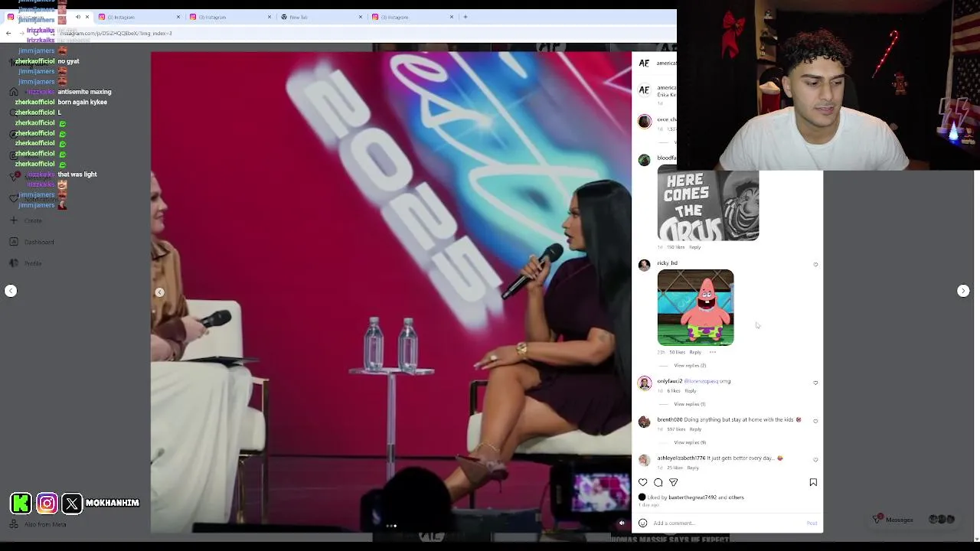980x551 pixels.
Task: Like onlyfauci2's comment
Action: click(x=815, y=383)
